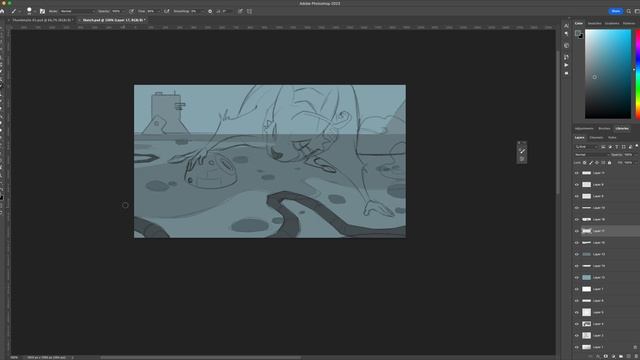This screenshot has width=640, height=360.
Task: Click the brush Flow value field
Action: [151, 11]
